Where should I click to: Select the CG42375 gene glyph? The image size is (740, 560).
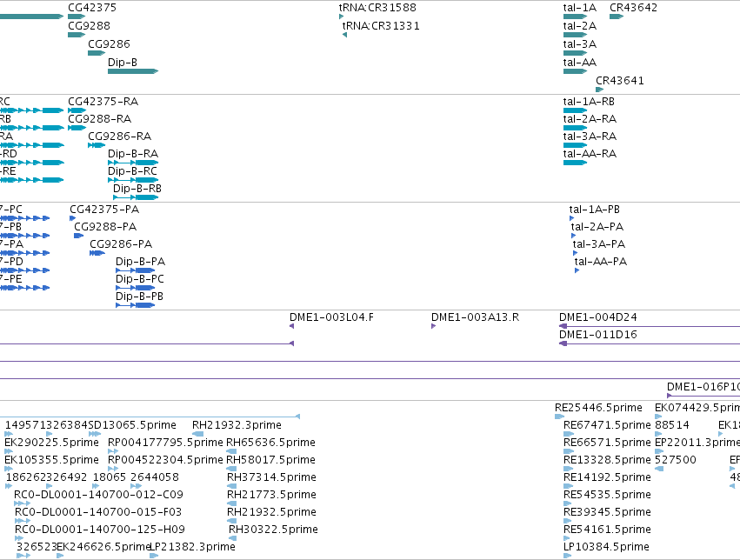pos(77,17)
